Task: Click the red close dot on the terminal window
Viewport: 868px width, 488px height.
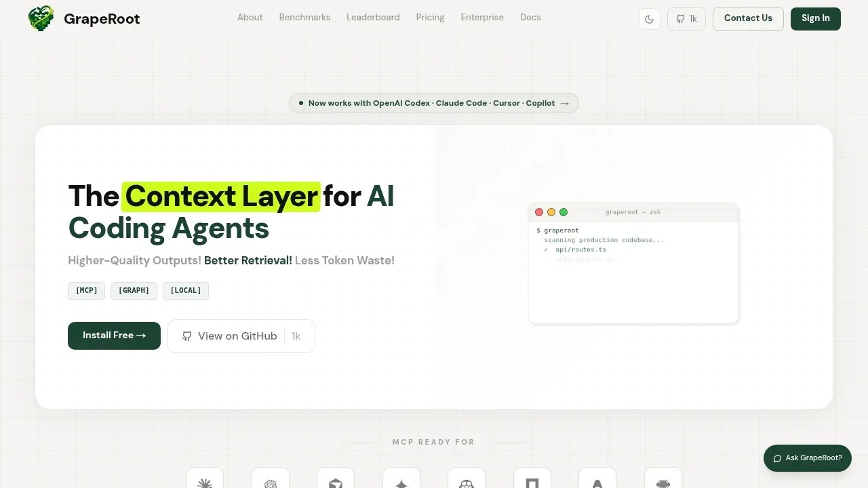Action: (x=539, y=212)
